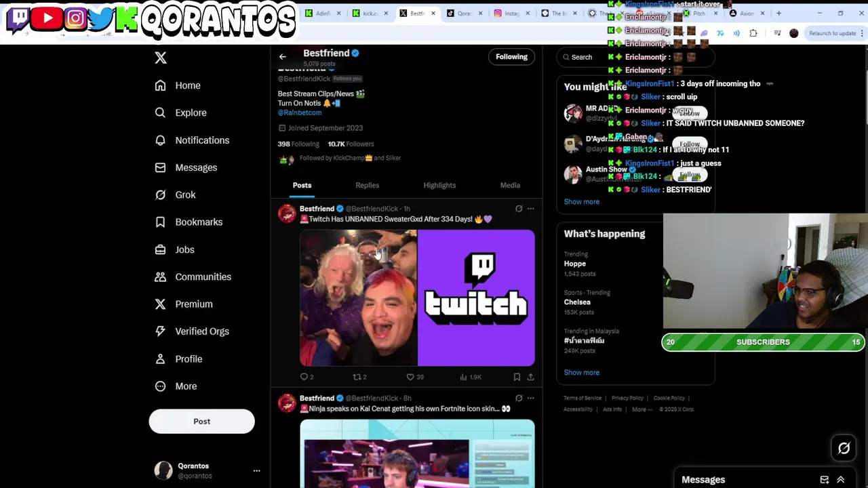Screen dimensions: 868x488
Task: Open the selfie photo in the post
Action: (358, 298)
